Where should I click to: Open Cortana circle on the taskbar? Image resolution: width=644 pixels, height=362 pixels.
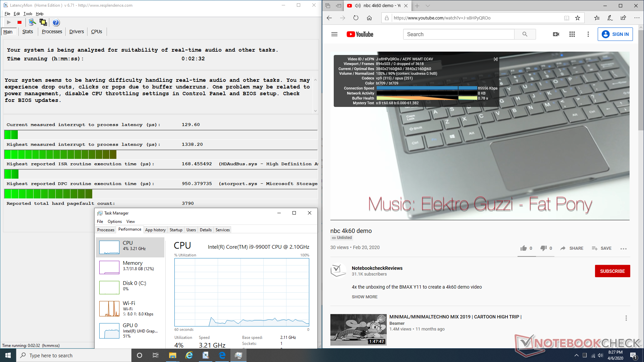coord(140,355)
